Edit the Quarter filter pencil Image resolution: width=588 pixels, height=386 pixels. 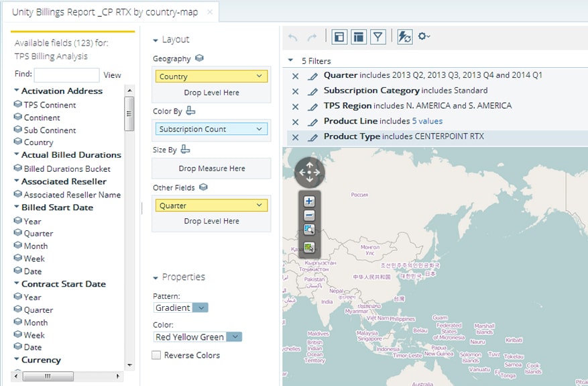click(x=312, y=77)
